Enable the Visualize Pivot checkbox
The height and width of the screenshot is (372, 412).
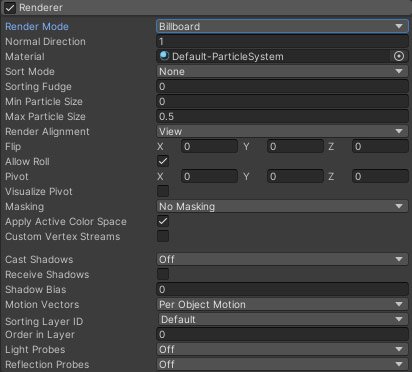(x=163, y=191)
